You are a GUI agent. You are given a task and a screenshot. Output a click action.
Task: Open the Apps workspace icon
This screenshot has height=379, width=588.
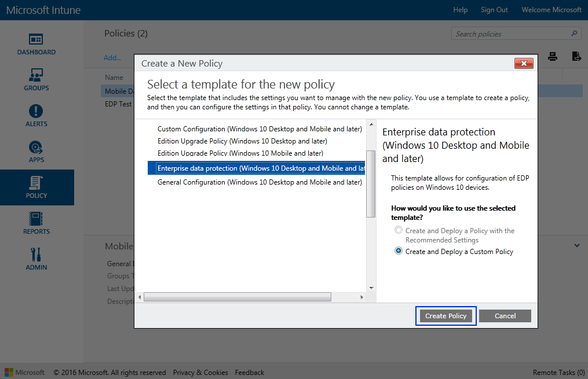click(x=36, y=147)
